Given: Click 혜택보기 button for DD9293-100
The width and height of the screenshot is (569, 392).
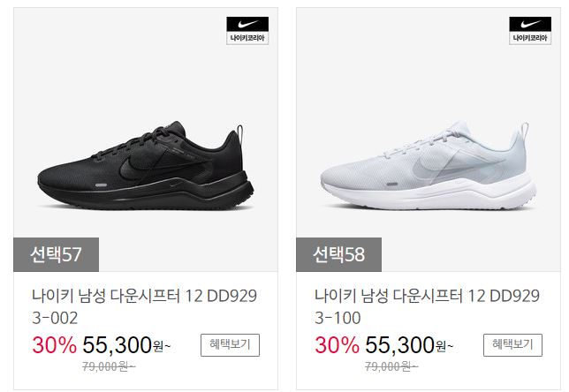Looking at the screenshot, I should [x=512, y=345].
